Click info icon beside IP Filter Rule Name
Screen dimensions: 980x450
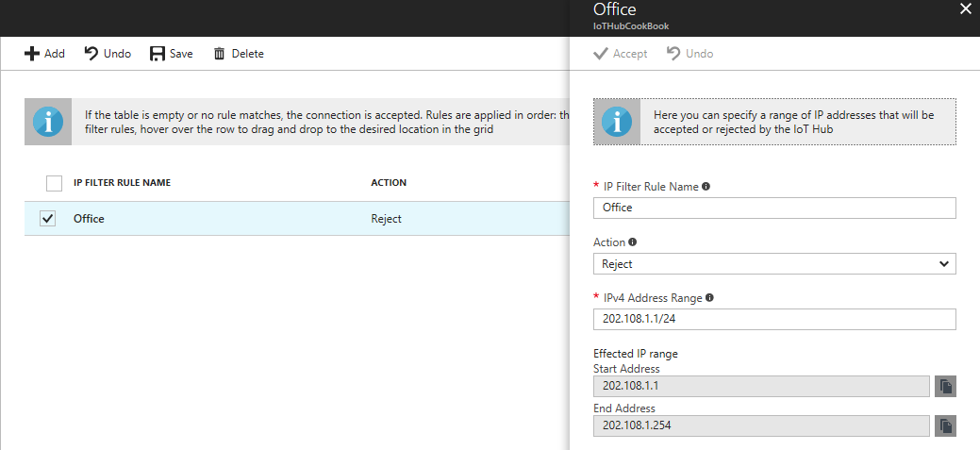(x=706, y=187)
